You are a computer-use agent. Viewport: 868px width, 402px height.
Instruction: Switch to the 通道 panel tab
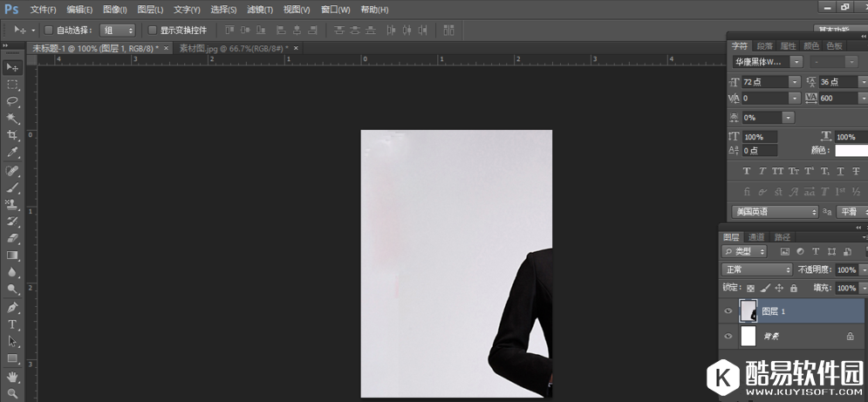click(x=756, y=237)
